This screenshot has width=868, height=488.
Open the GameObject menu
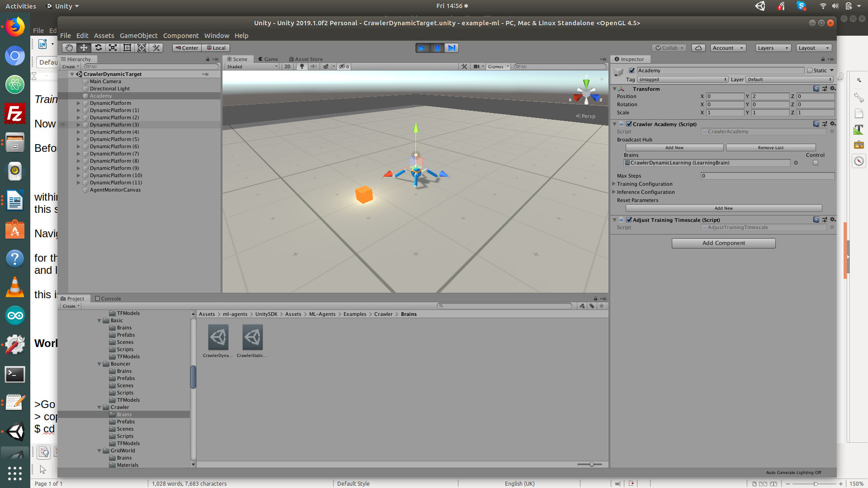[x=138, y=35]
